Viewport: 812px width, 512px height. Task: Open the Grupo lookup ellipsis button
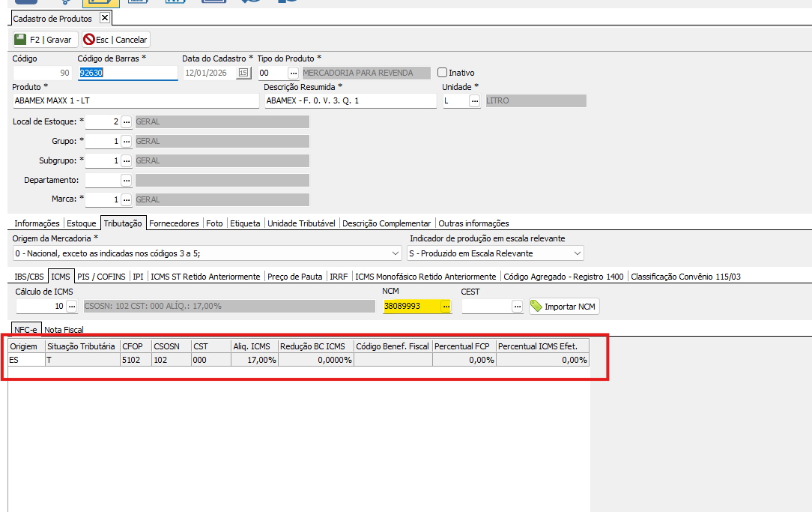tap(127, 141)
